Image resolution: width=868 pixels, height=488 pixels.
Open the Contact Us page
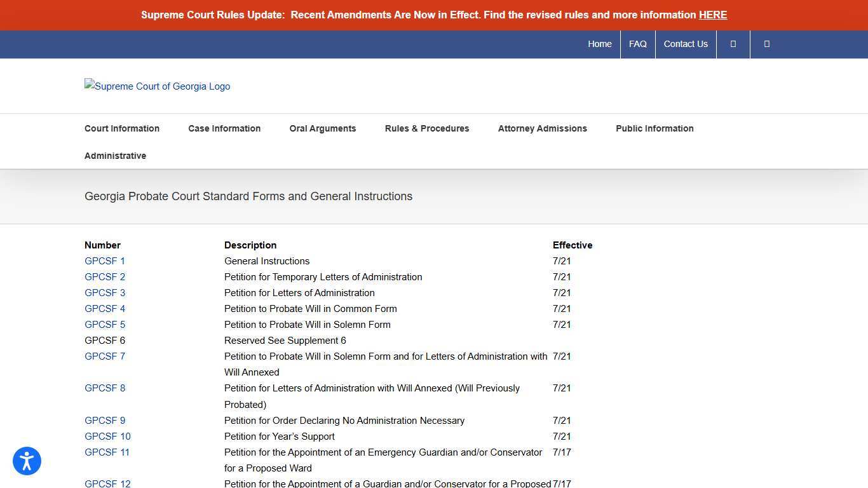[x=685, y=44]
